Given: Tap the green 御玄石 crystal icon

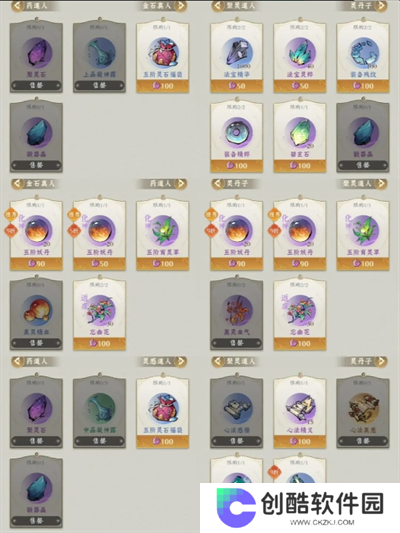Looking at the screenshot, I should point(300,133).
